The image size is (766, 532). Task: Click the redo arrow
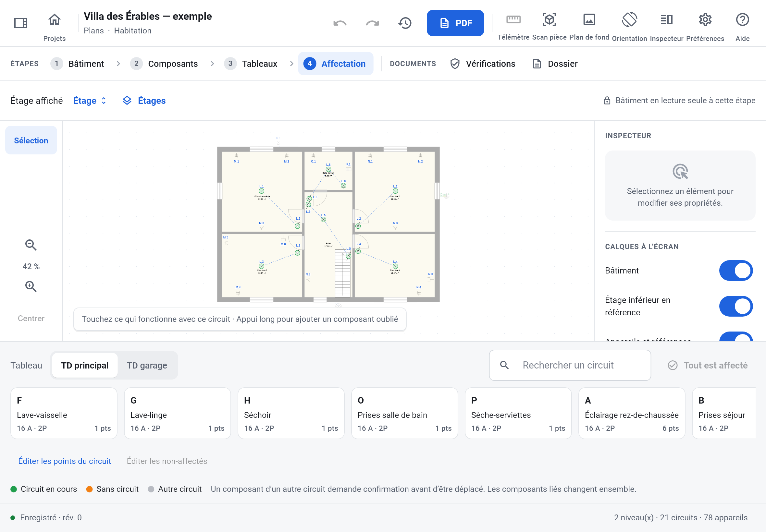[372, 23]
